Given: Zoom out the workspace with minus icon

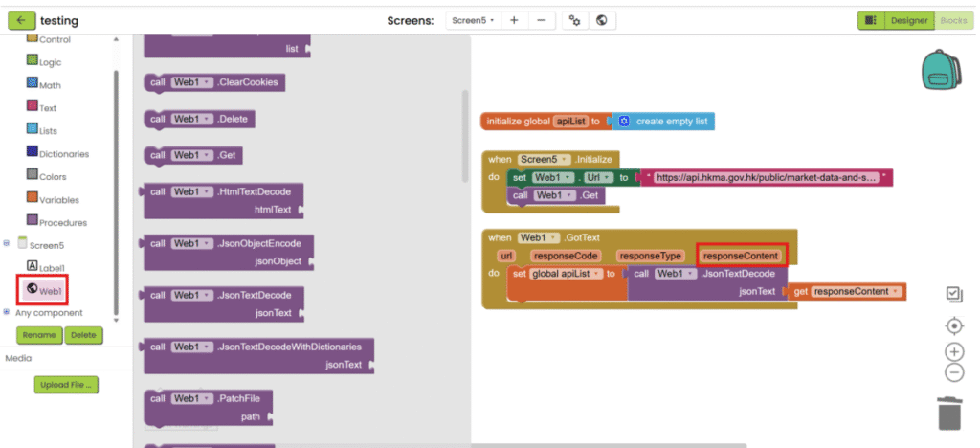Looking at the screenshot, I should point(953,372).
